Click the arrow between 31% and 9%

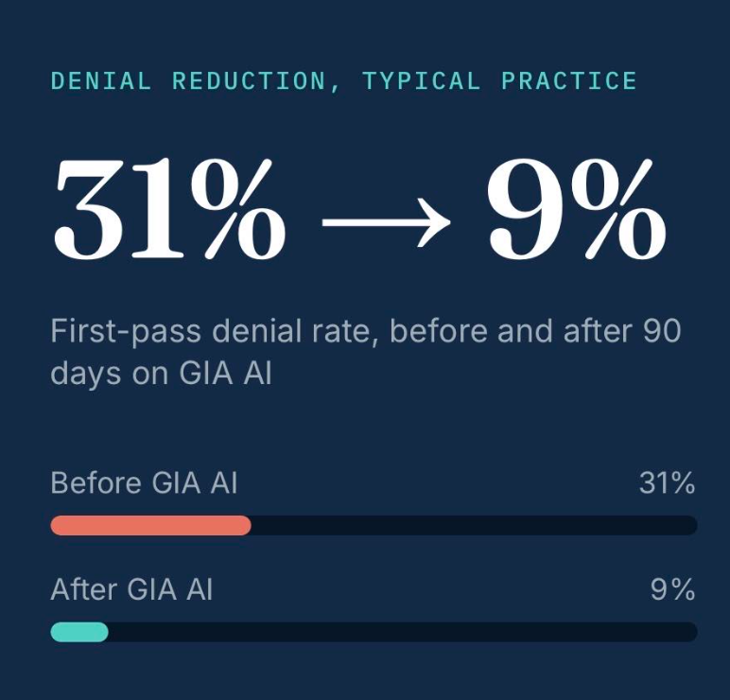386,222
